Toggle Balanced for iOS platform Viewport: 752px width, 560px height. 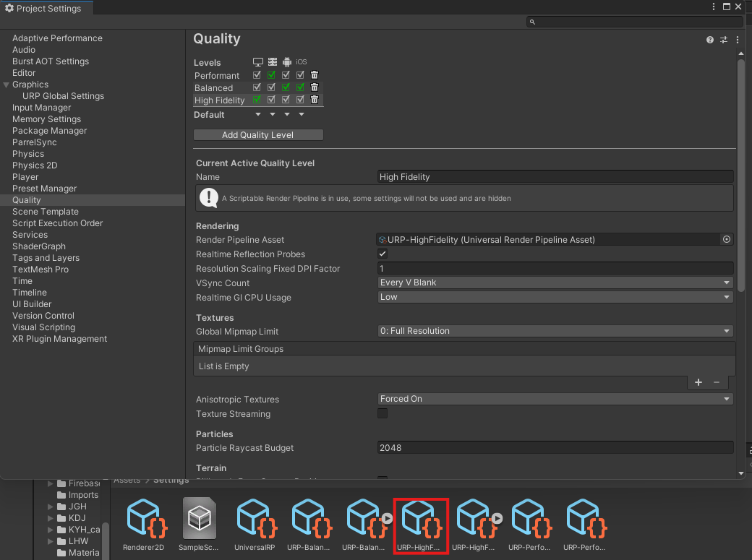[300, 87]
